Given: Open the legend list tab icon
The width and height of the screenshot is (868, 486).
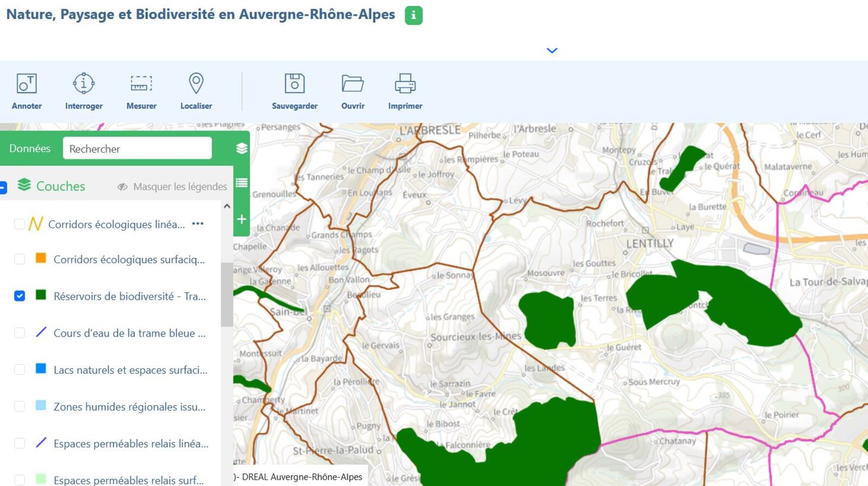Looking at the screenshot, I should click(x=242, y=182).
